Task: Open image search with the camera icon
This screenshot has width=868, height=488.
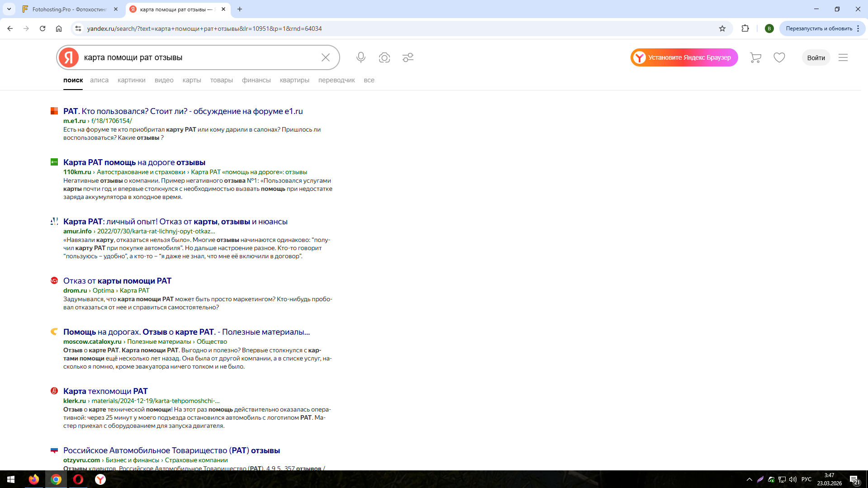Action: (384, 57)
